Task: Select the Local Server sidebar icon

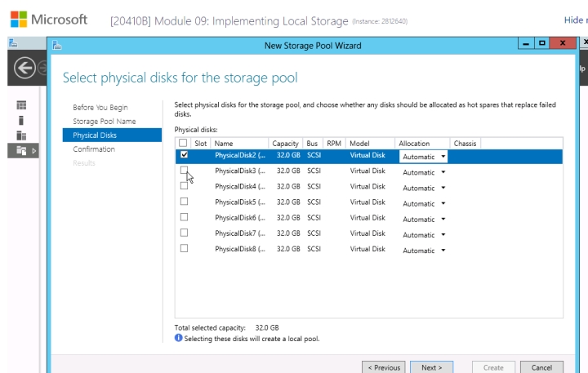Action: pyautogui.click(x=21, y=120)
